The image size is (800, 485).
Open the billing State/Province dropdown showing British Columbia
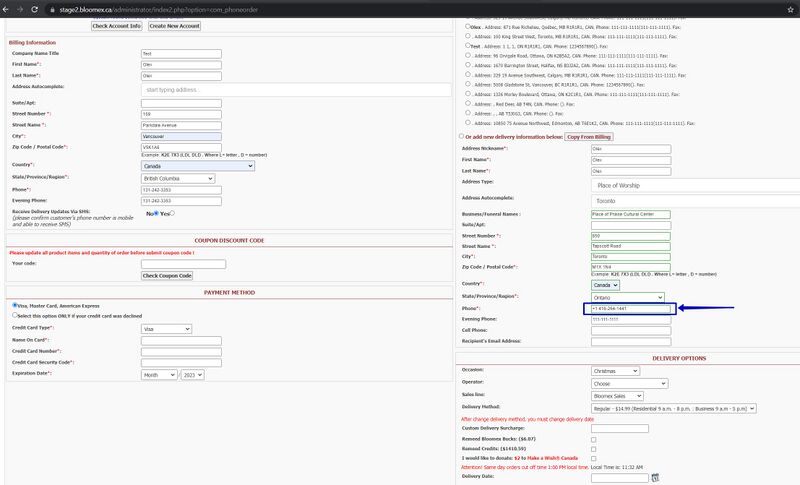tap(178, 178)
